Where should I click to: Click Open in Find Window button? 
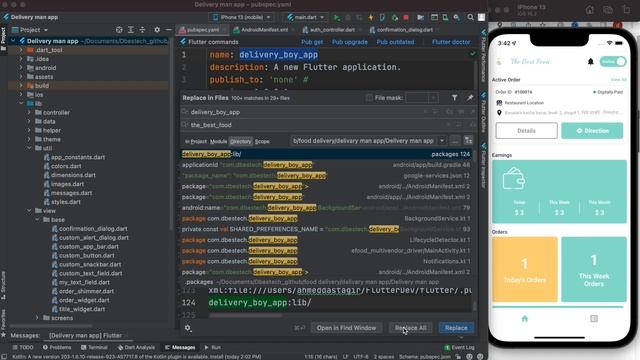click(x=346, y=328)
